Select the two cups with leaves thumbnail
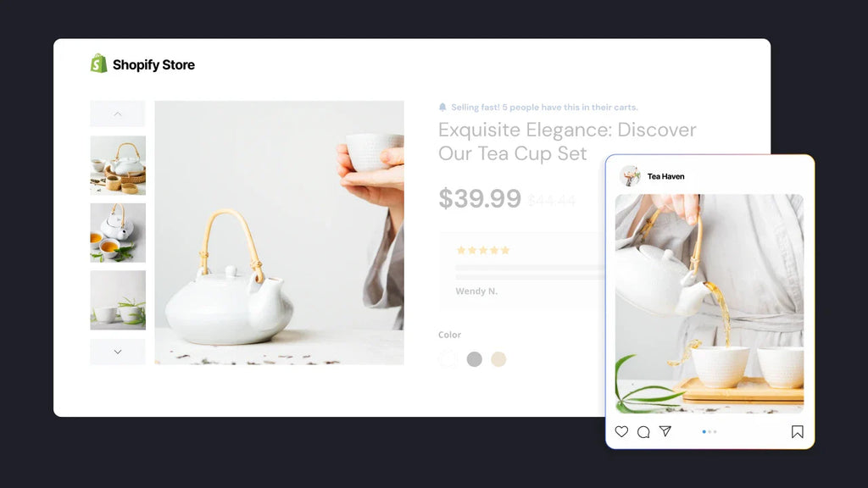This screenshot has width=868, height=488. pyautogui.click(x=118, y=300)
